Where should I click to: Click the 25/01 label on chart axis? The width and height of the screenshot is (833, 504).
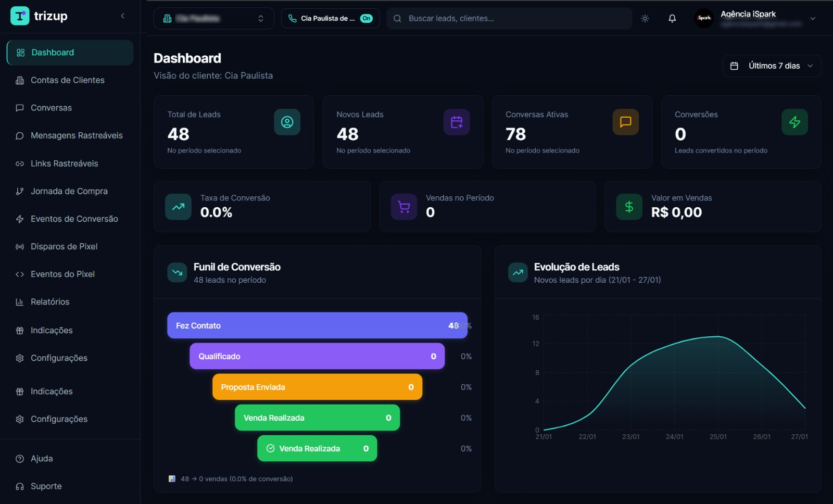(x=718, y=437)
